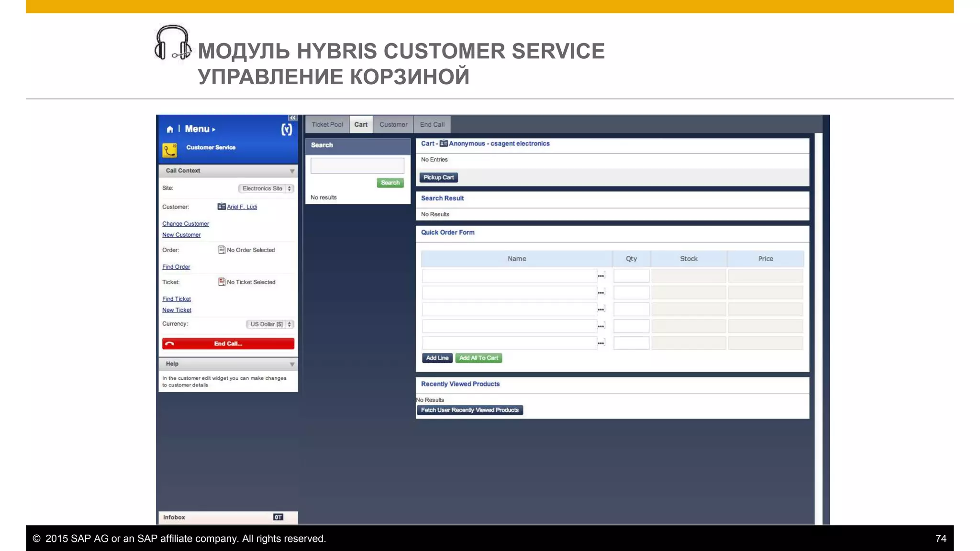980x551 pixels.
Task: Click the vertical scrollbar on right side
Action: [x=818, y=329]
